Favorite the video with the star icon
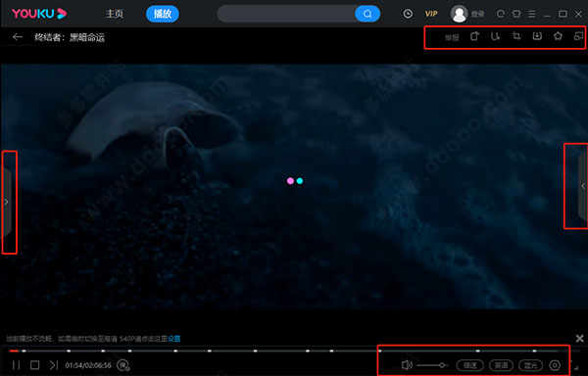 (558, 36)
